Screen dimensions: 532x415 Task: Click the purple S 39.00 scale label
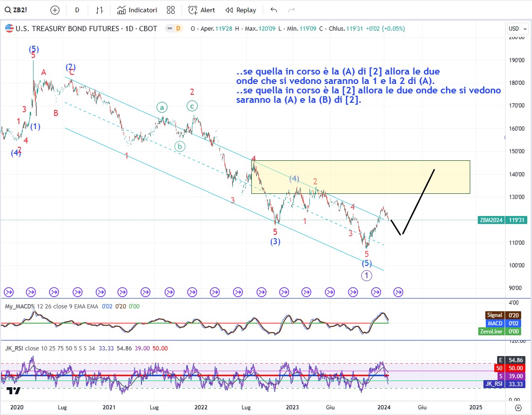(512, 376)
